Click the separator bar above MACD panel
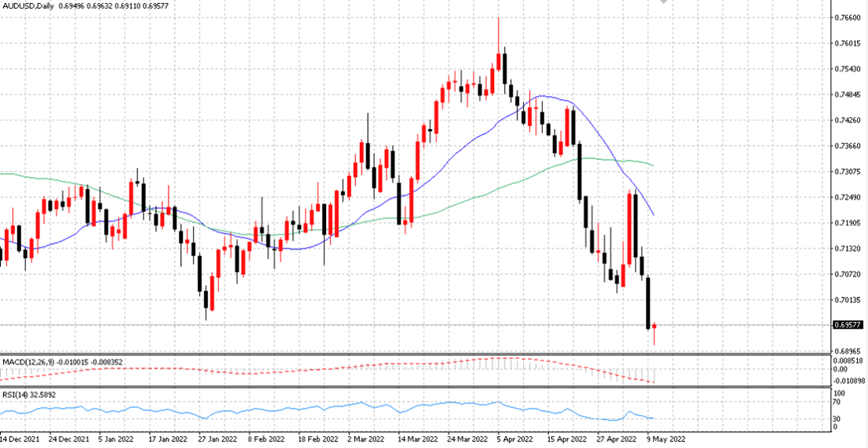Viewport: 868px width, 448px height. [415, 354]
